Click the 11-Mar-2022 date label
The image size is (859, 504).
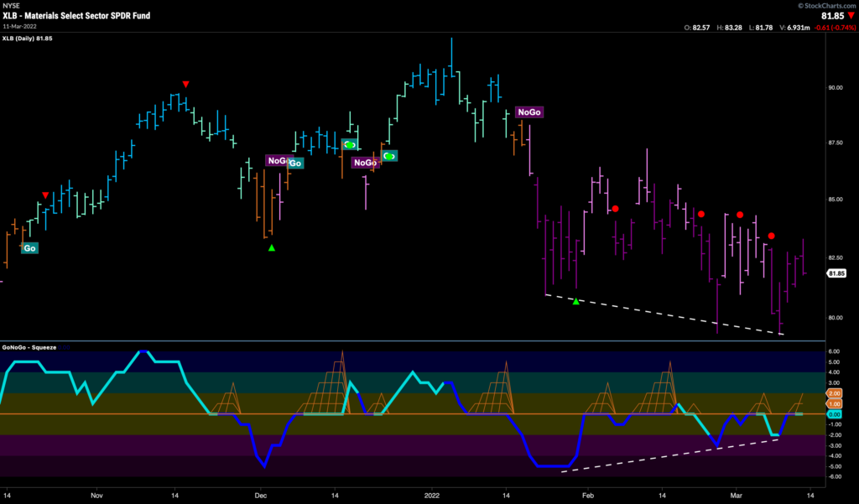pos(20,26)
